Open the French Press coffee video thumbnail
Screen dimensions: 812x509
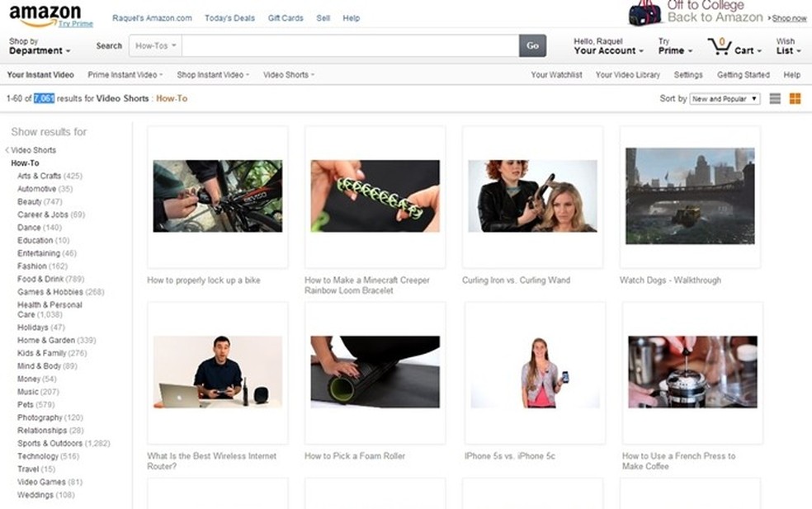(x=692, y=372)
